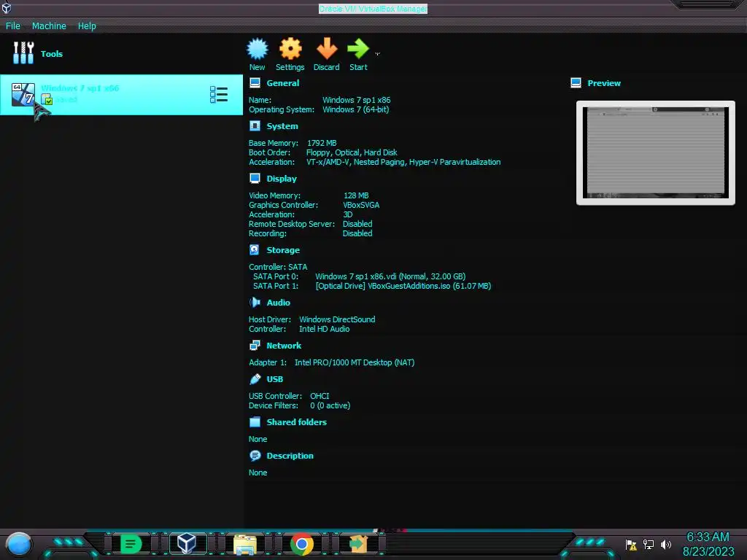Open File Explorer from taskbar
Viewport: 747px width, 560px height.
point(245,544)
